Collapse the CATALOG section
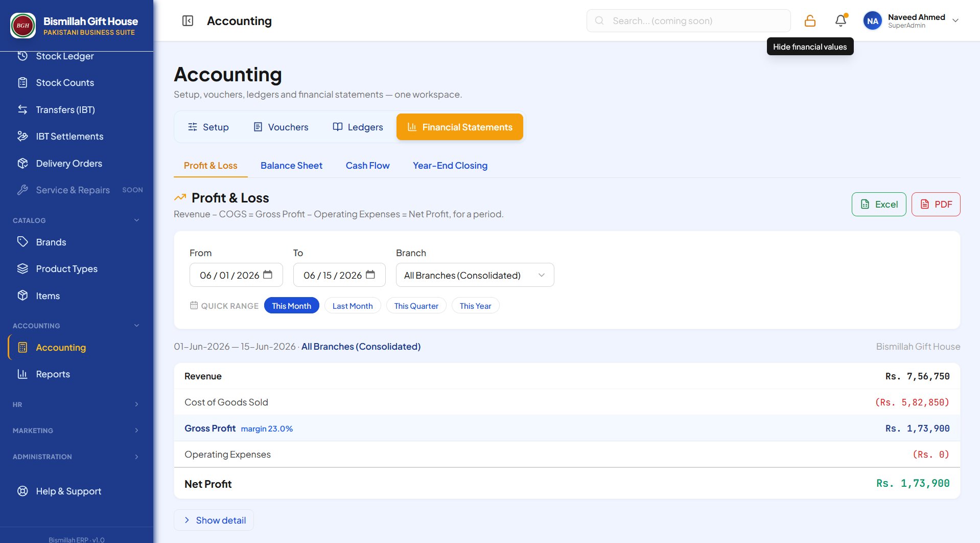 tap(136, 220)
